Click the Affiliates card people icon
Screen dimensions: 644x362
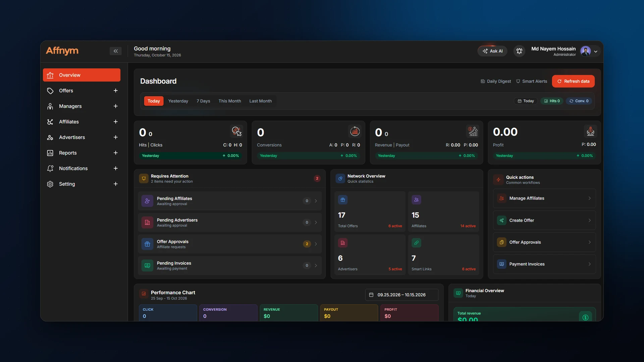pyautogui.click(x=416, y=200)
